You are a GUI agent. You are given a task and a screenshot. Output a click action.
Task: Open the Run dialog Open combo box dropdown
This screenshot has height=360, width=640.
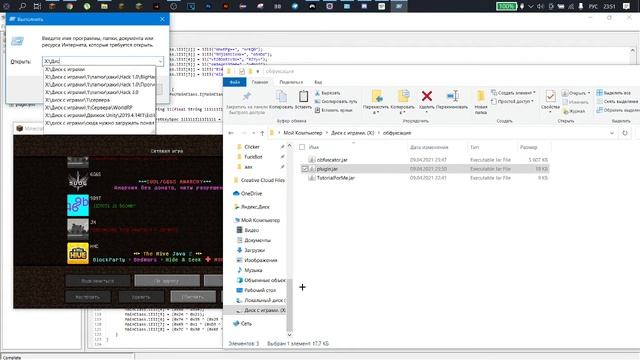[160, 61]
